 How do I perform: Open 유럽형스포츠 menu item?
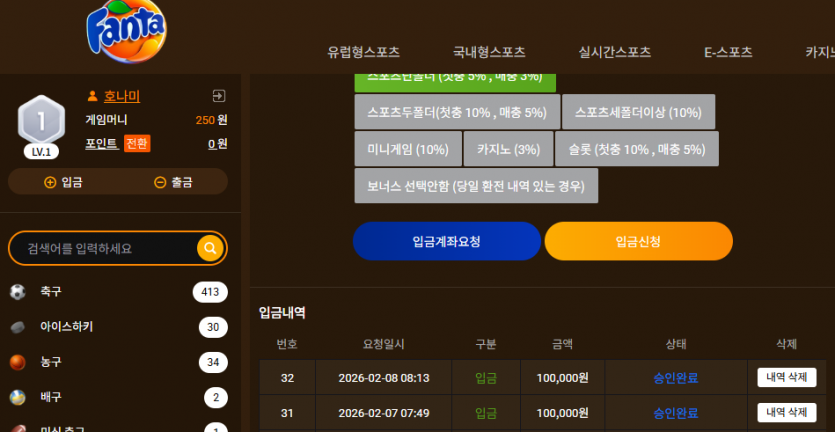[x=364, y=52]
